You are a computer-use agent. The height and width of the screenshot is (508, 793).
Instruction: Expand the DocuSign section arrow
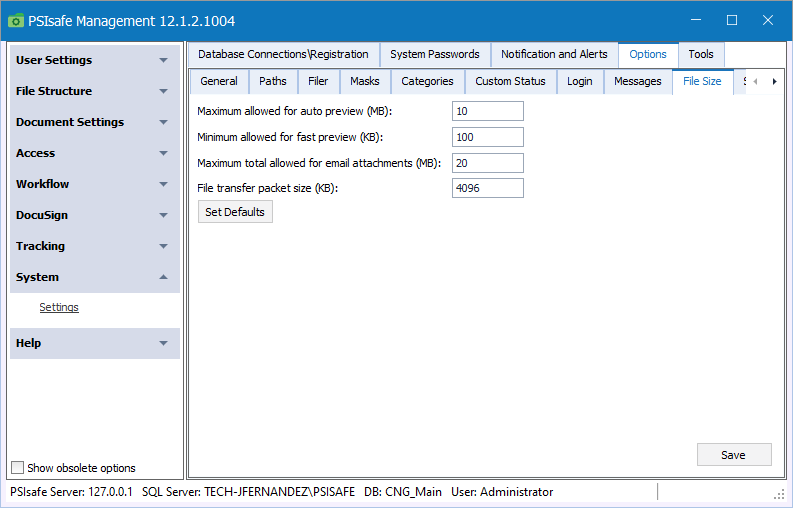click(x=163, y=216)
